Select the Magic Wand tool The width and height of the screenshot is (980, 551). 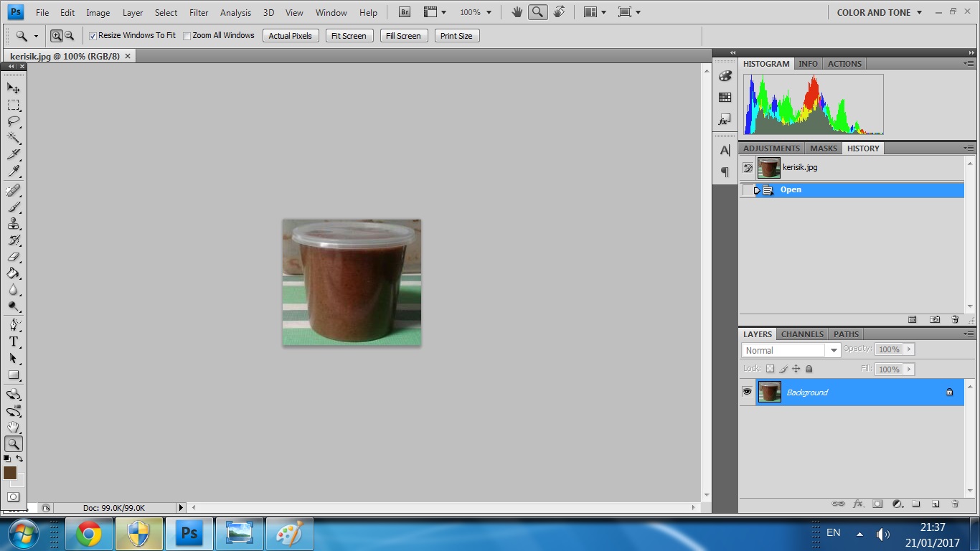click(14, 138)
